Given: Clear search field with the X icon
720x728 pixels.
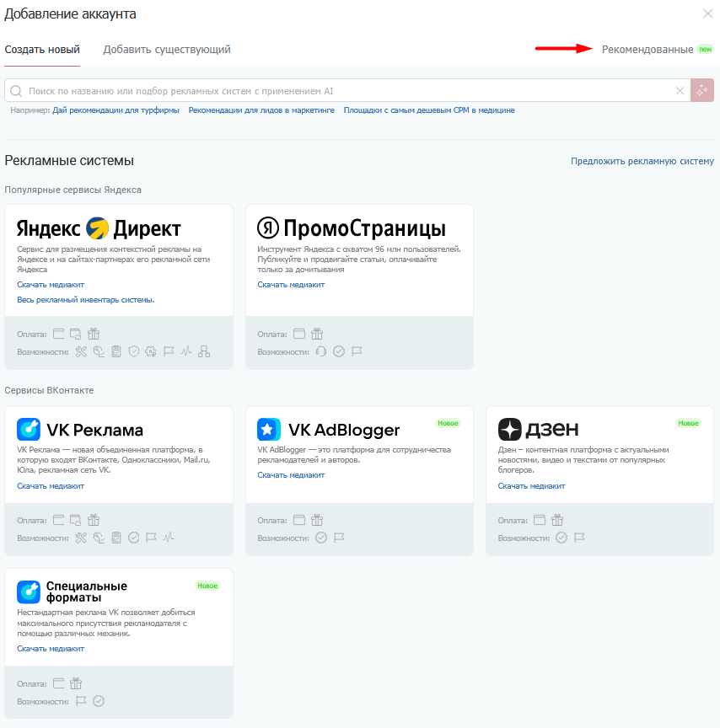Looking at the screenshot, I should coord(680,91).
